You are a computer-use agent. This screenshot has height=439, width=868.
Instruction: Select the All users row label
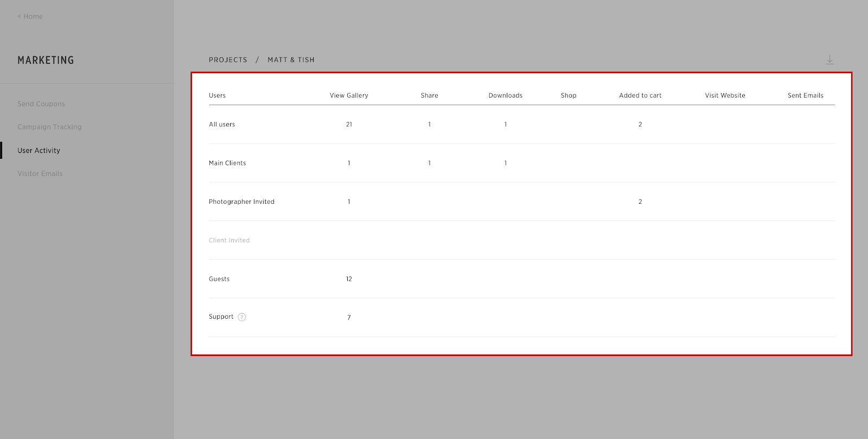tap(222, 124)
